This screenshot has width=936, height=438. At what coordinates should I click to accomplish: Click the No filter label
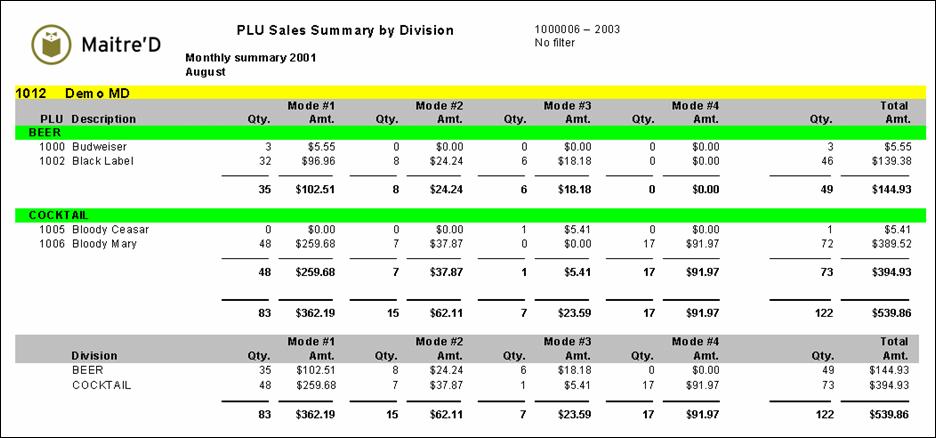555,43
